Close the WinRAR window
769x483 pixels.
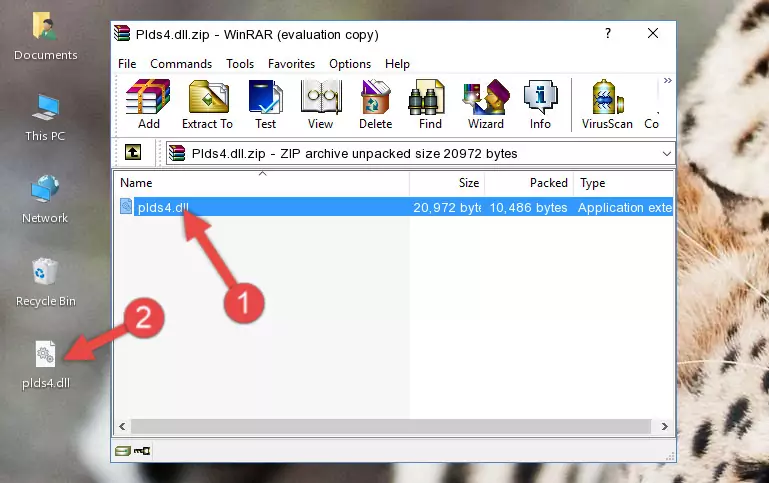pos(653,33)
